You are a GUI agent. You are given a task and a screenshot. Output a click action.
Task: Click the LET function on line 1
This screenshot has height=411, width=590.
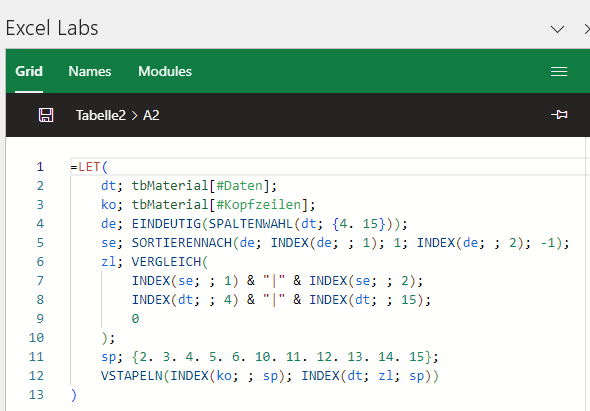pos(89,167)
